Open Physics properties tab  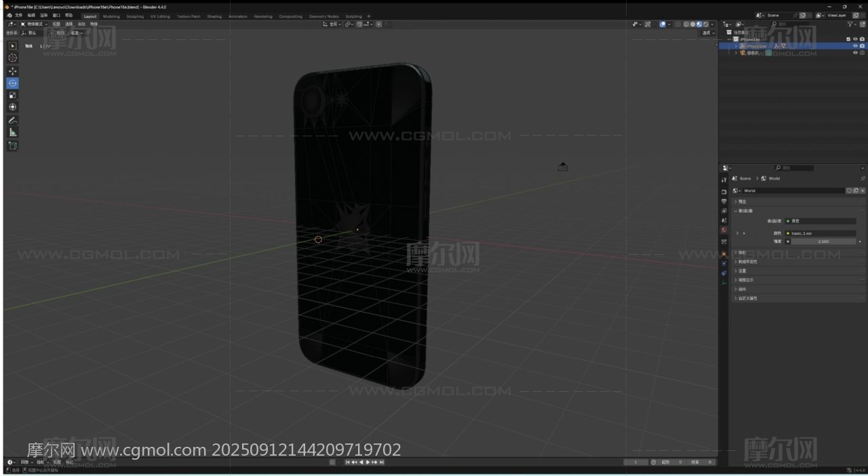pos(724,263)
